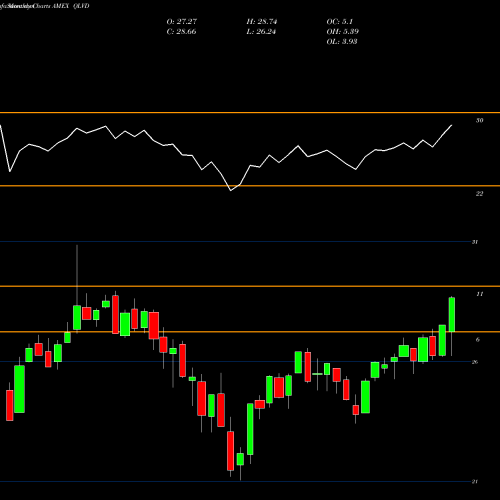
Task: Click the 31 price axis label
Action: pyautogui.click(x=475, y=242)
